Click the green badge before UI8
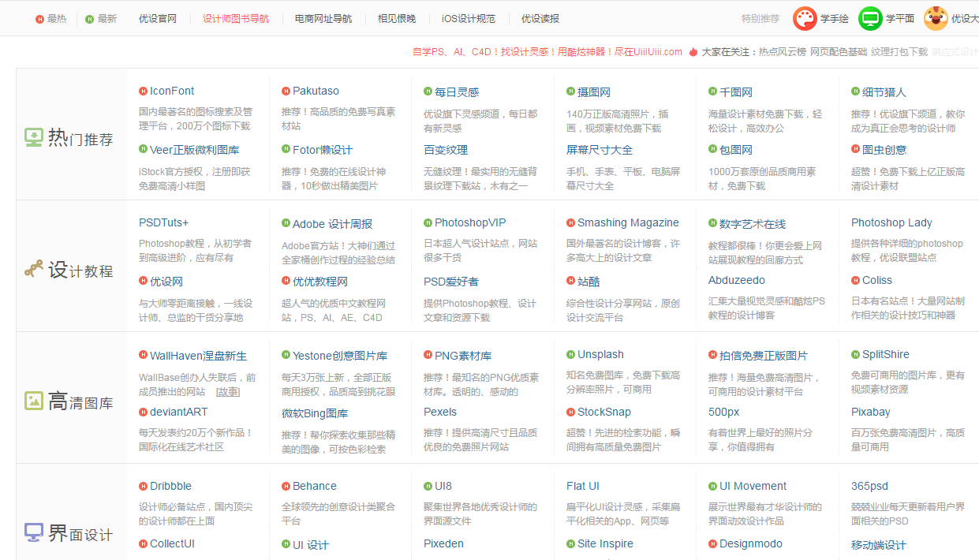 428,486
